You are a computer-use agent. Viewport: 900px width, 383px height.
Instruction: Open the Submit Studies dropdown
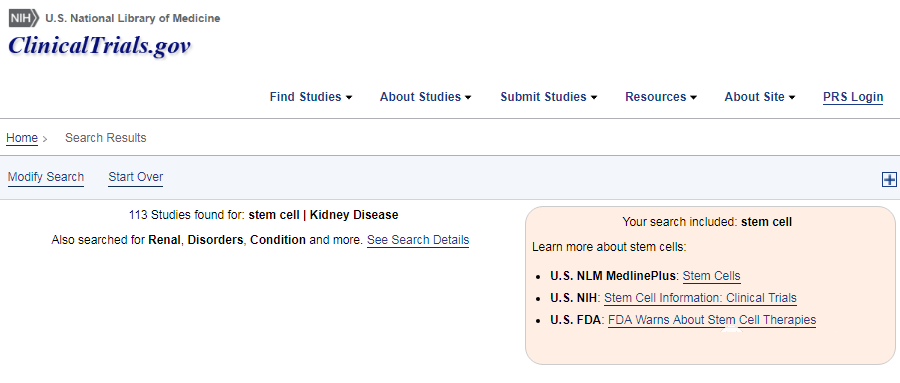(549, 97)
